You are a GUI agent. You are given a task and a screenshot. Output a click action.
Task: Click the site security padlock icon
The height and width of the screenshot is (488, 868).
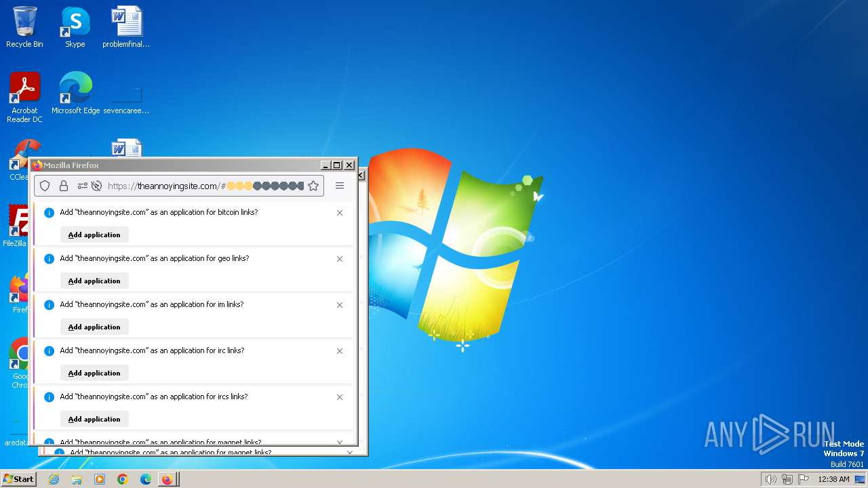[x=64, y=186]
